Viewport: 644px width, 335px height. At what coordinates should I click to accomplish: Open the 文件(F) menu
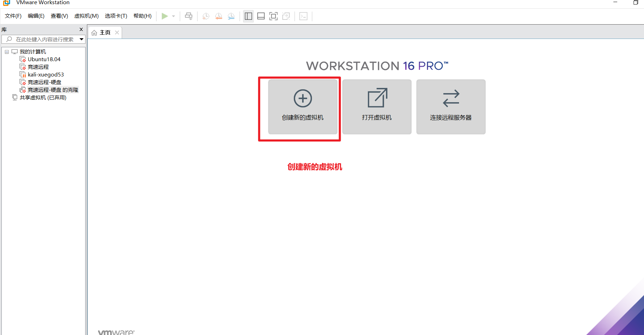(13, 16)
